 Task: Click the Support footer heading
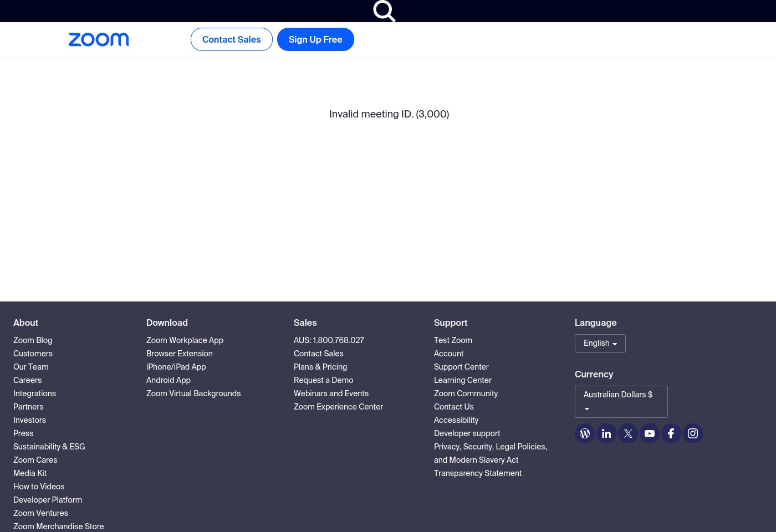point(451,323)
